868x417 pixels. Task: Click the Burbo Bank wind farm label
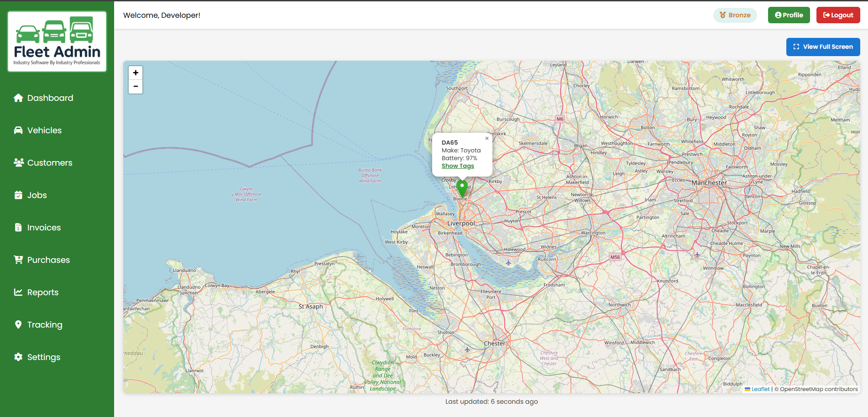coord(370,176)
